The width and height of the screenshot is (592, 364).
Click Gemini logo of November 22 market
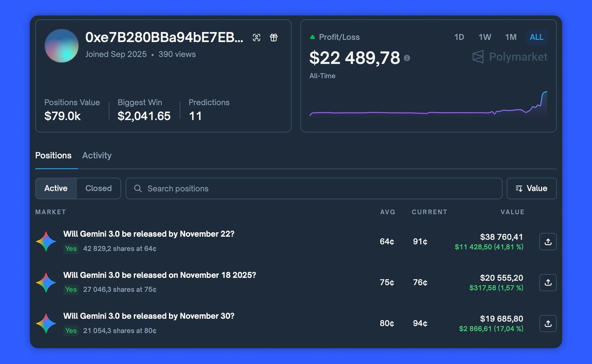(x=46, y=242)
